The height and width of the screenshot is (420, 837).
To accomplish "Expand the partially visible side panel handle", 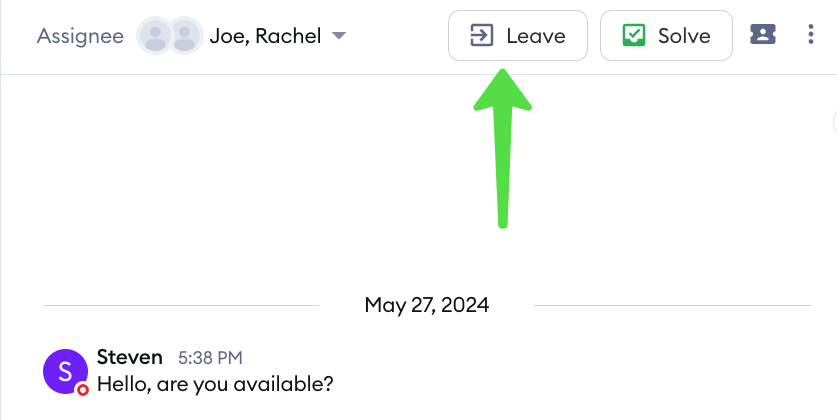I will coord(834,122).
